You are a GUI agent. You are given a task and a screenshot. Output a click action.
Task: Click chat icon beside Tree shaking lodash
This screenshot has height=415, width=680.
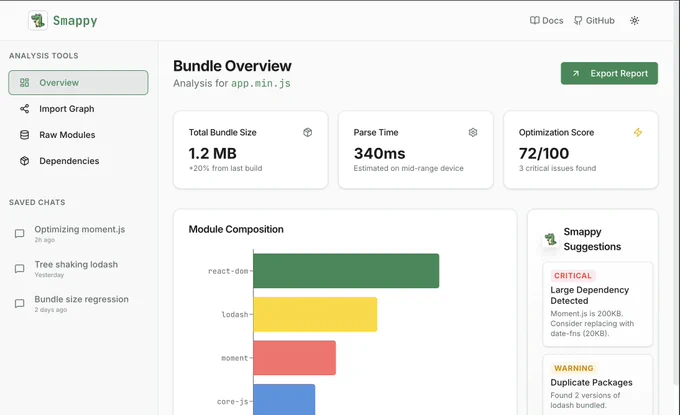click(x=20, y=269)
